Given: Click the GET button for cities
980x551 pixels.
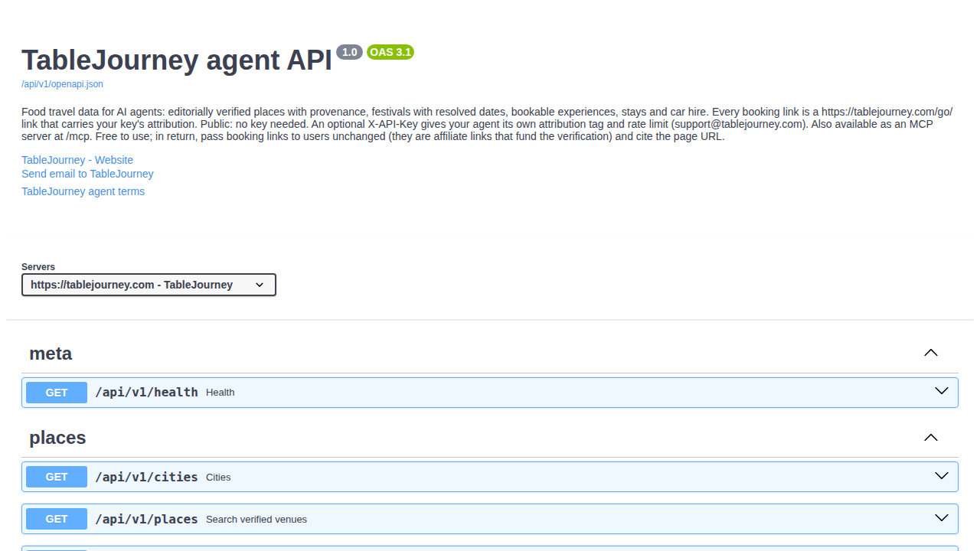Looking at the screenshot, I should pyautogui.click(x=57, y=477).
